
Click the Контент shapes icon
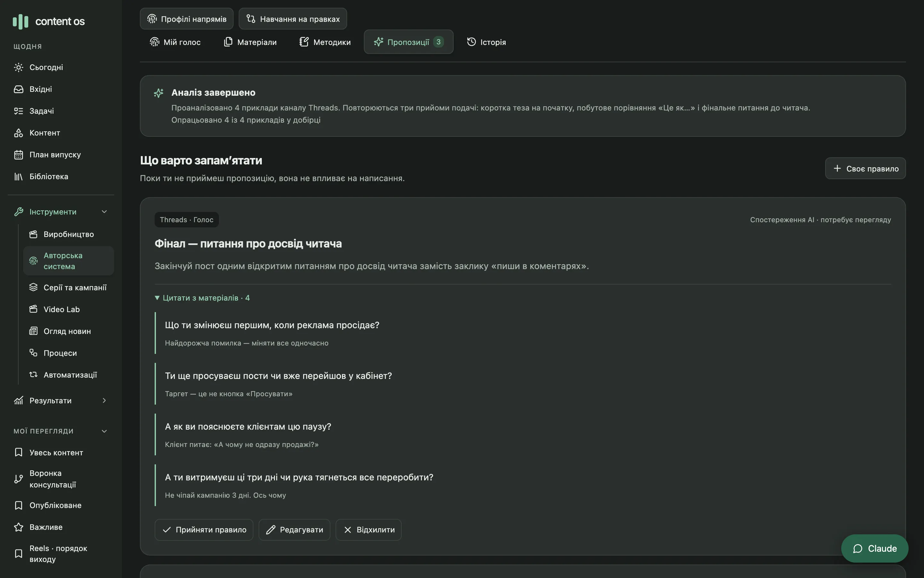pos(18,133)
